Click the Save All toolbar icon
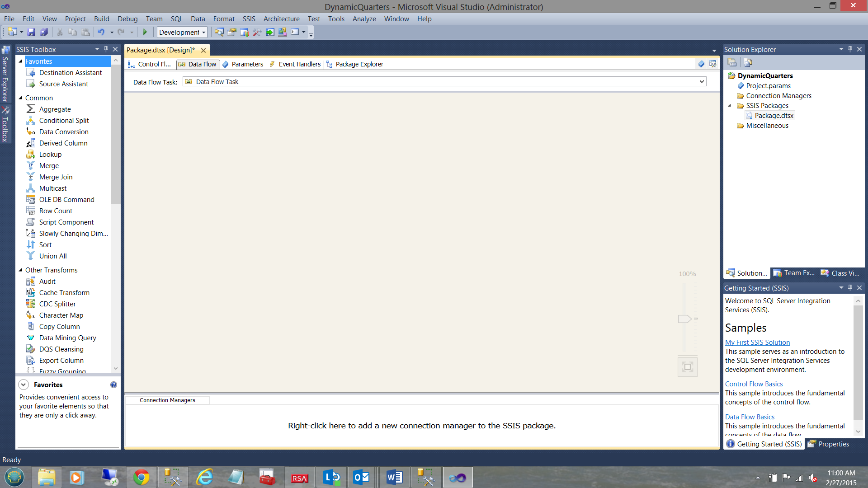Viewport: 868px width, 488px height. pos(44,32)
